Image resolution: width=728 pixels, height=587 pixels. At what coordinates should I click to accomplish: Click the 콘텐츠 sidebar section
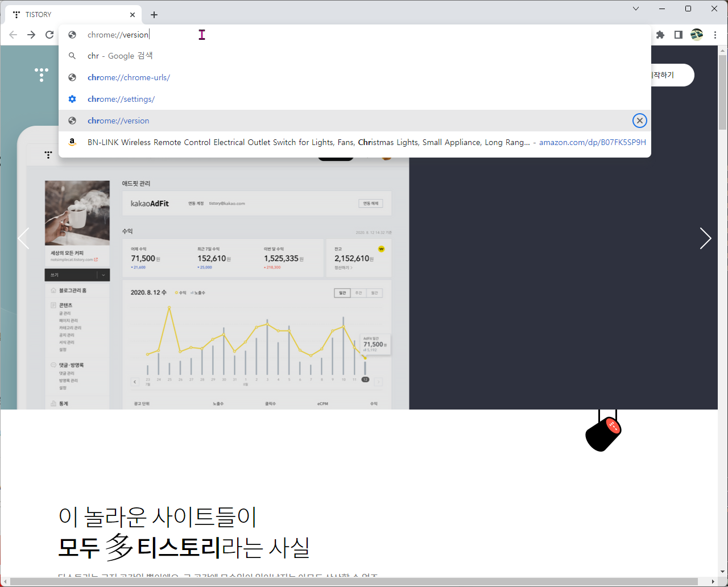pyautogui.click(x=65, y=305)
